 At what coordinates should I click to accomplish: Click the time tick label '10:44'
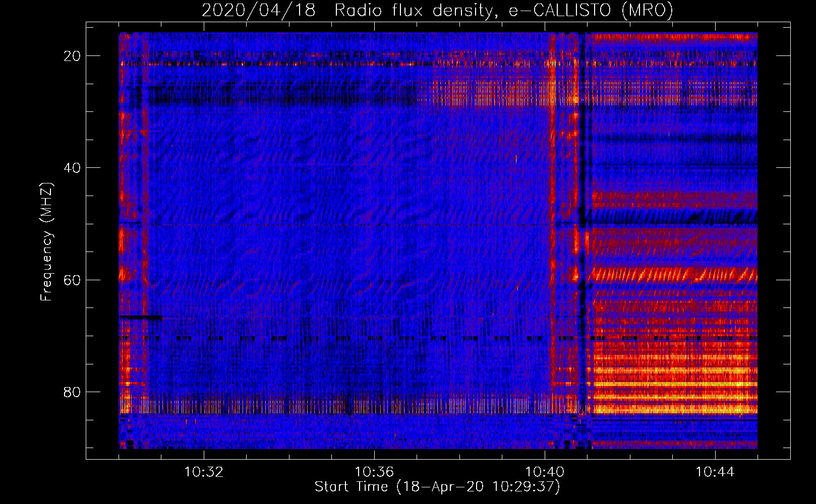[715, 472]
